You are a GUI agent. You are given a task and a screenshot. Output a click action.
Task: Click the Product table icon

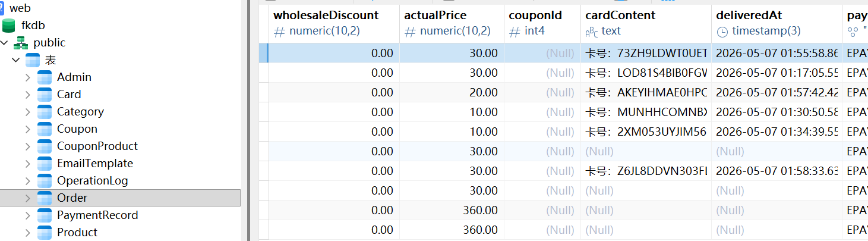(45, 233)
